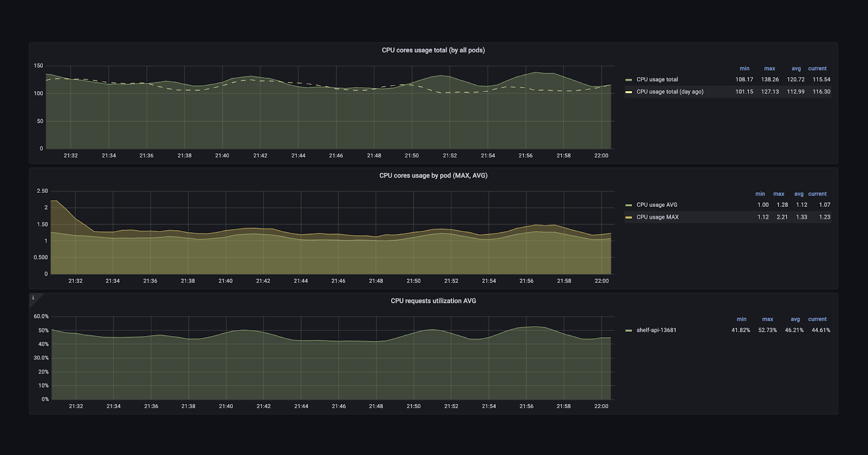Sort by 'max' in CPU usage by pod legend
The width and height of the screenshot is (868, 455).
point(778,194)
